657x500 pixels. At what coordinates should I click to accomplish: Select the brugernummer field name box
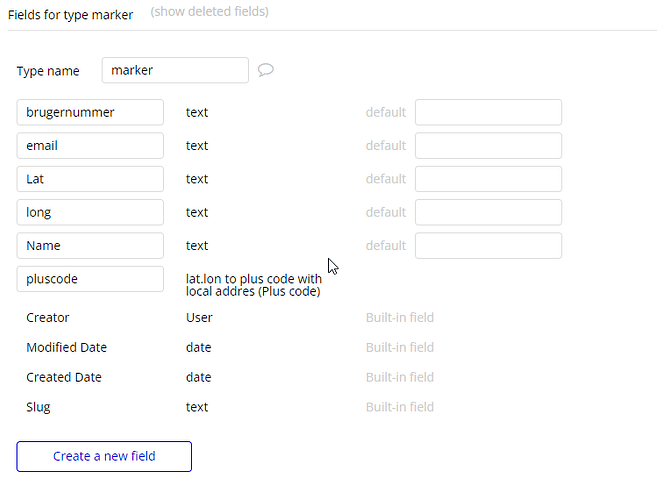90,112
